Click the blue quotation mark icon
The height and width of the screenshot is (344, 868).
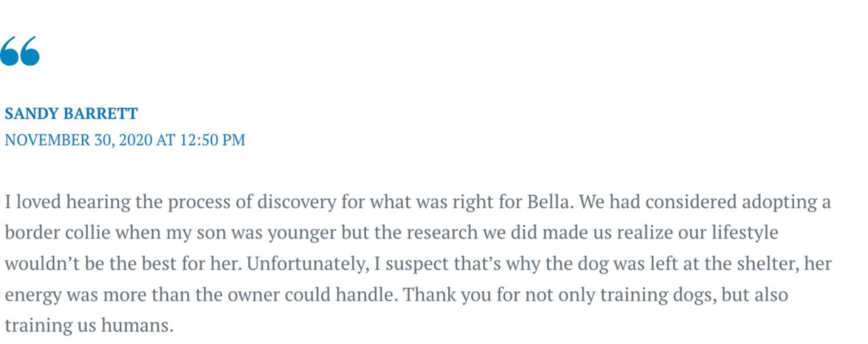pos(20,51)
